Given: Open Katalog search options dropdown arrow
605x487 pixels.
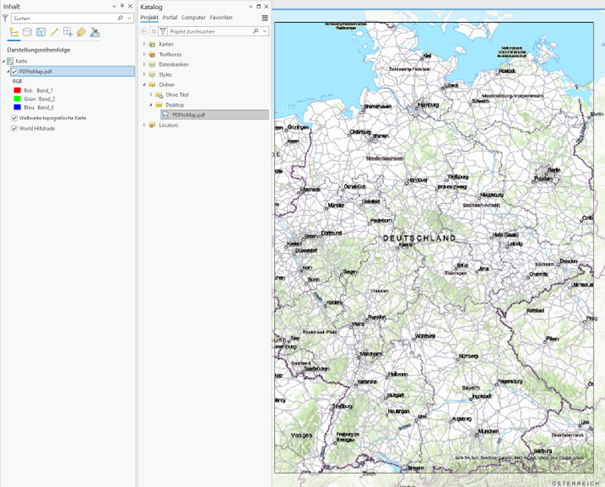Looking at the screenshot, I should pos(265,31).
